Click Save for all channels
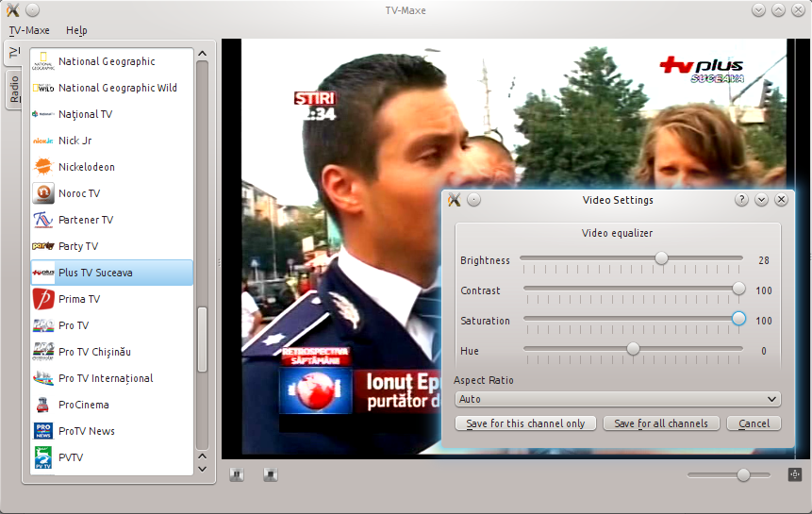Screen dimensions: 812x514 (661, 423)
